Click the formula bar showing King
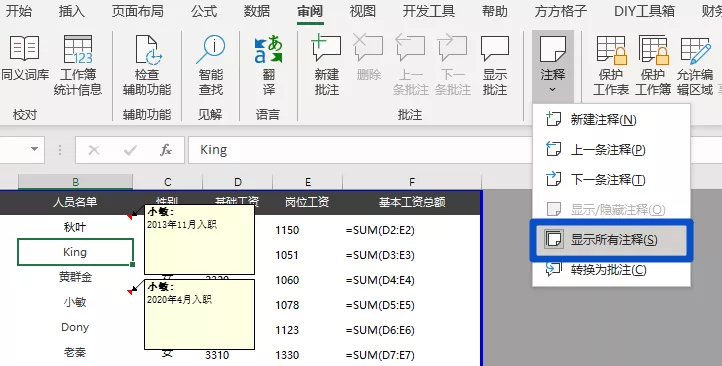 point(359,150)
